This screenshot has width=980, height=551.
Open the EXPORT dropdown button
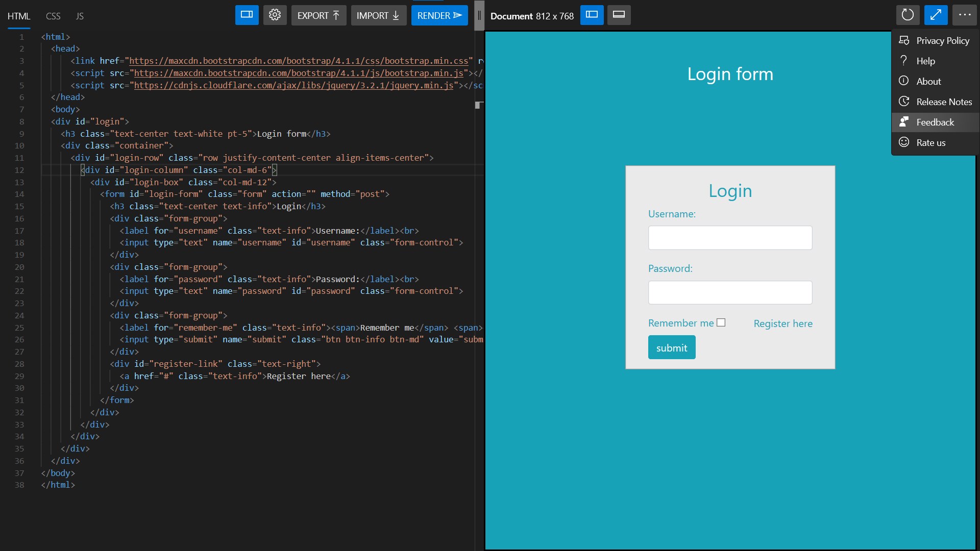click(318, 15)
